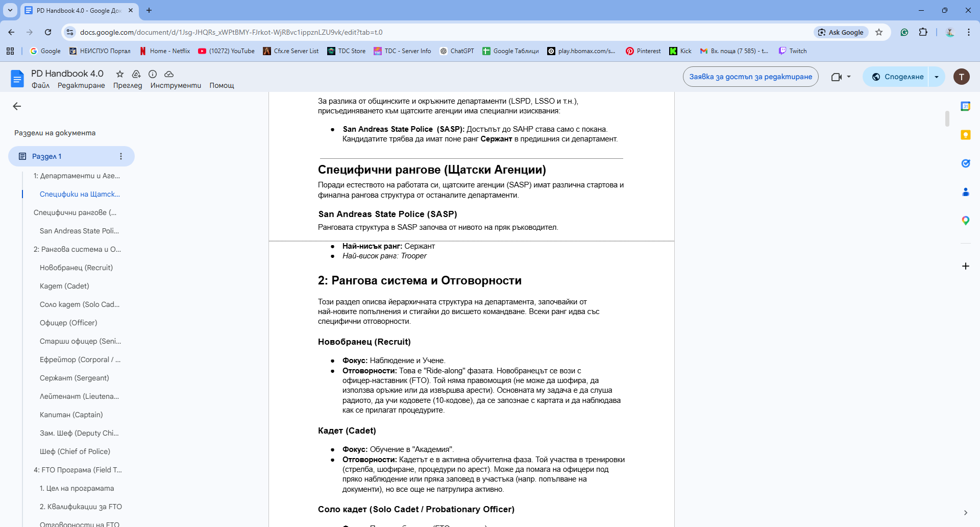980x527 pixels.
Task: Jump to Кадет (Cadet) in outline
Action: 64,286
